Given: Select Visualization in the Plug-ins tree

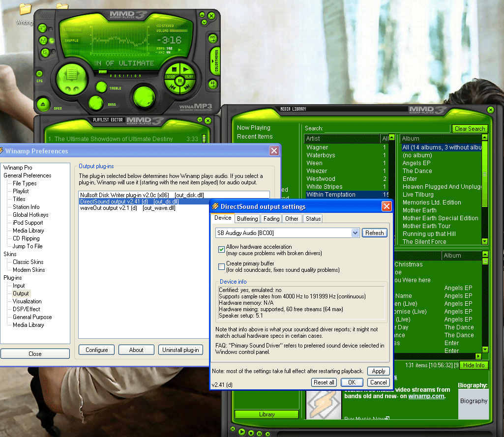Looking at the screenshot, I should click(x=27, y=301).
